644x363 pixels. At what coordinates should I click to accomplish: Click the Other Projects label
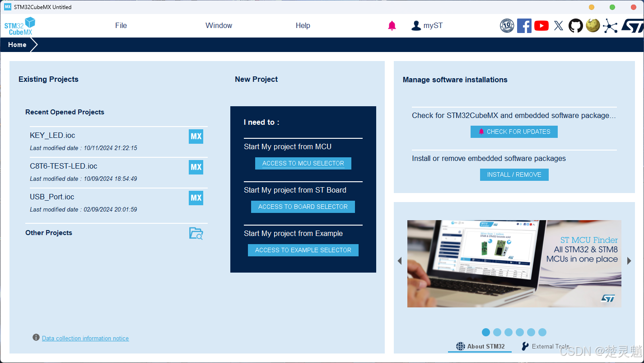(49, 233)
